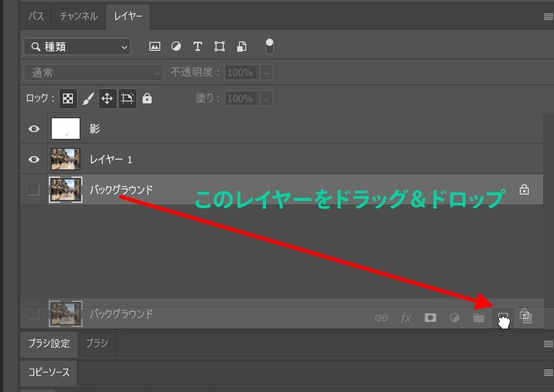Click the locked バックグラウンド layer thumbnail
Viewport: 554px width, 392px height.
66,190
